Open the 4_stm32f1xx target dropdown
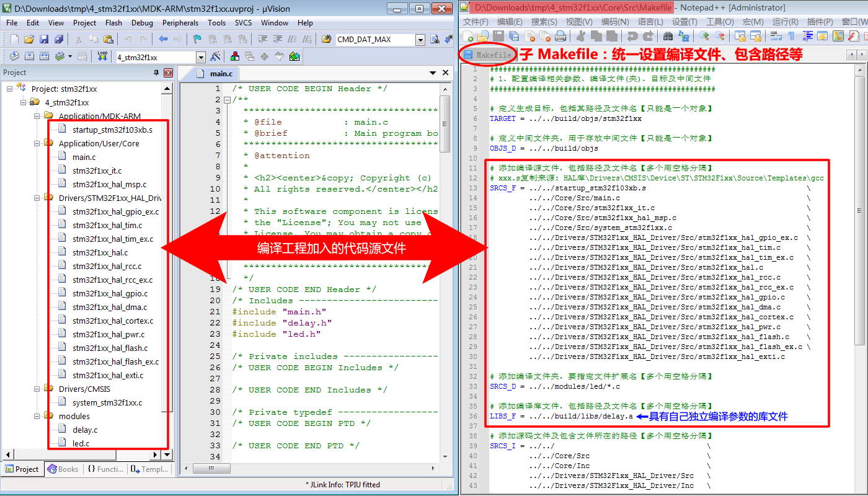 [x=200, y=56]
